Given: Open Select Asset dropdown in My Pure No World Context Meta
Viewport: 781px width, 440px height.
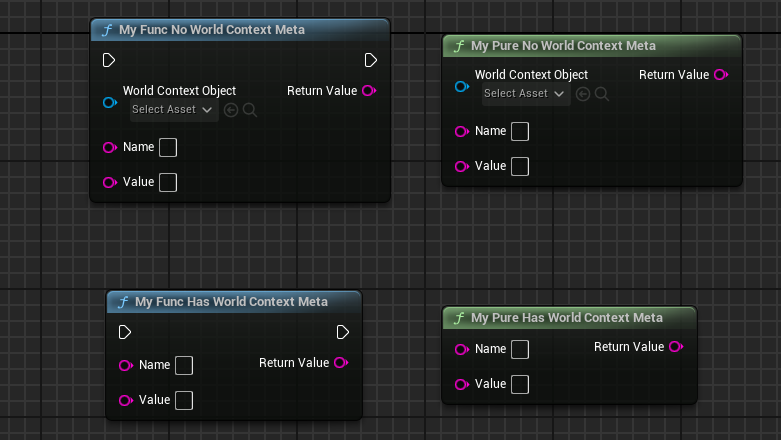Looking at the screenshot, I should click(526, 93).
